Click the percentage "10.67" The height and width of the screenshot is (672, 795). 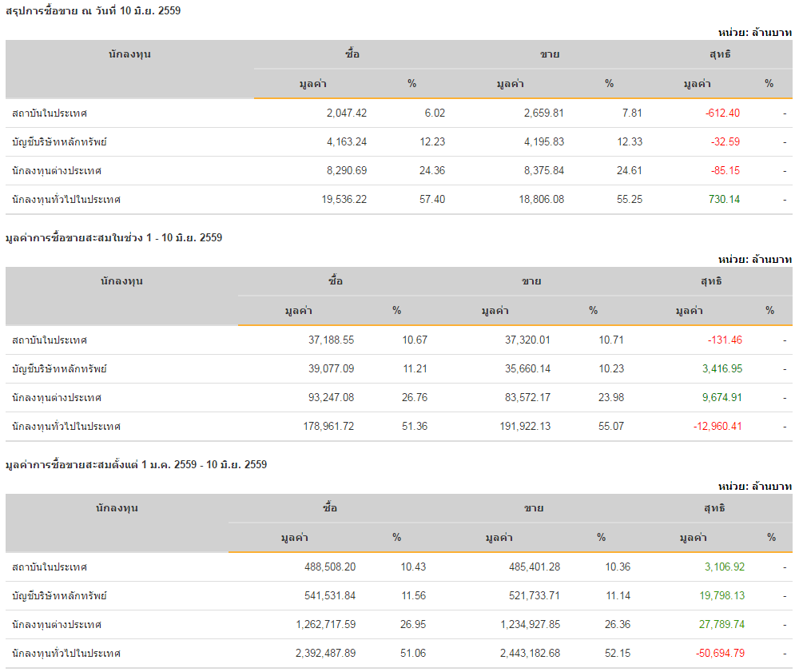tap(415, 340)
